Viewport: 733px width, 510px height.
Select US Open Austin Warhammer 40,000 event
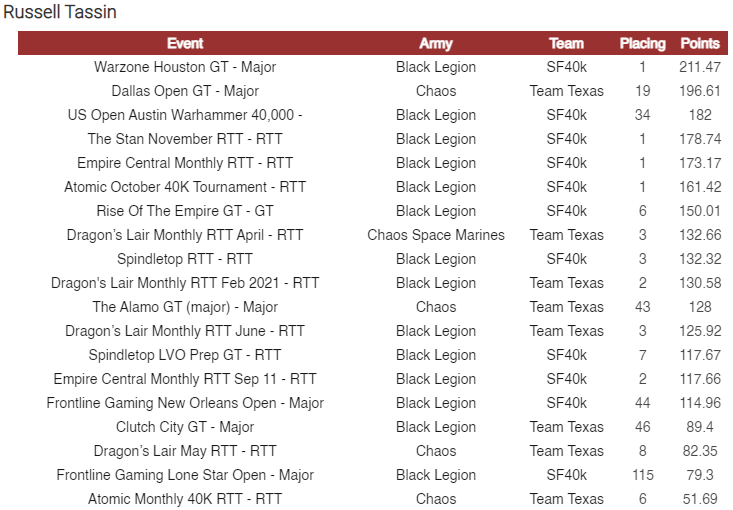point(185,115)
